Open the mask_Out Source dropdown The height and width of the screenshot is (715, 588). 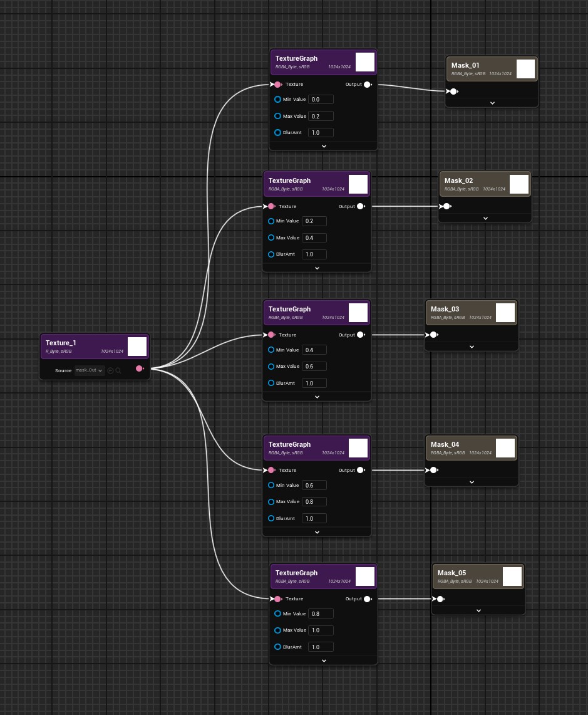click(89, 370)
